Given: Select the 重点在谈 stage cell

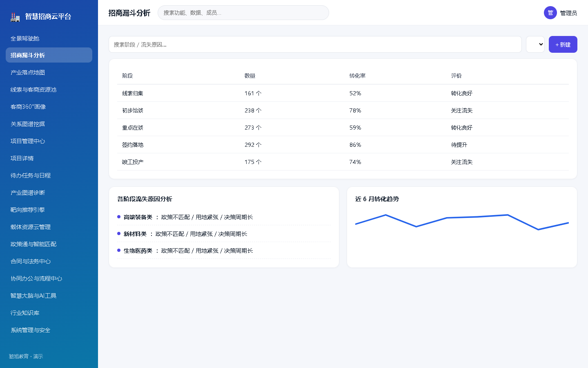Looking at the screenshot, I should pos(133,128).
